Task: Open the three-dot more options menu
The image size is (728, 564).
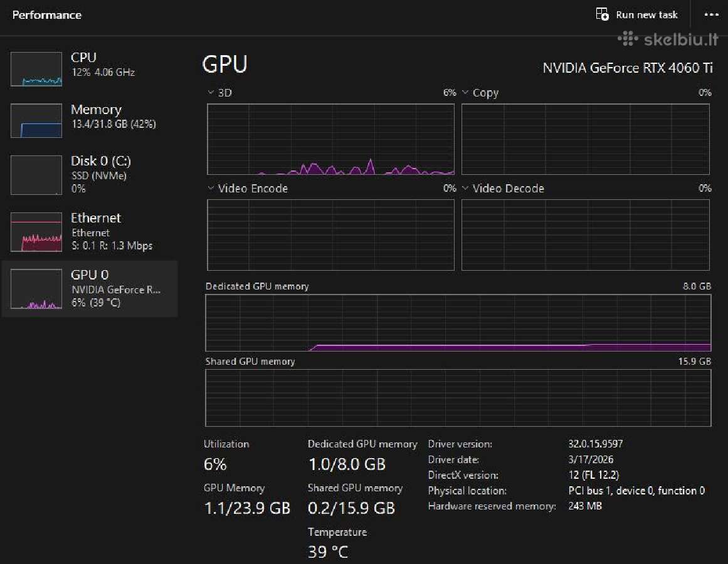Action: (711, 14)
